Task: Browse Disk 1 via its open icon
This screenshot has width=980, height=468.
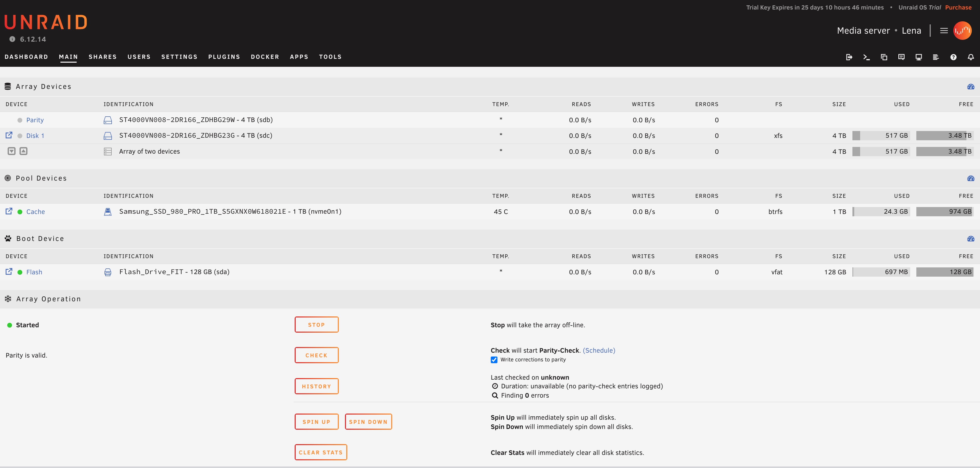Action: point(9,135)
